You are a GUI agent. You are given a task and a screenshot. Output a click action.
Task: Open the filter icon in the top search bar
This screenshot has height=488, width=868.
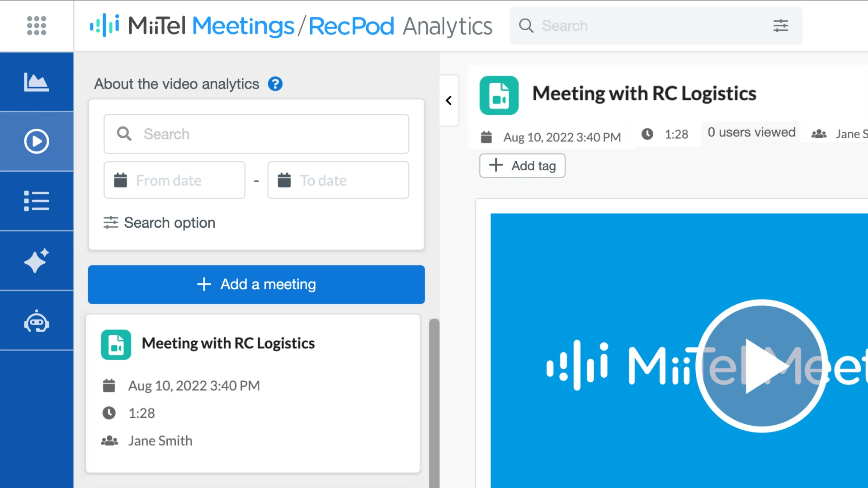[x=781, y=26]
